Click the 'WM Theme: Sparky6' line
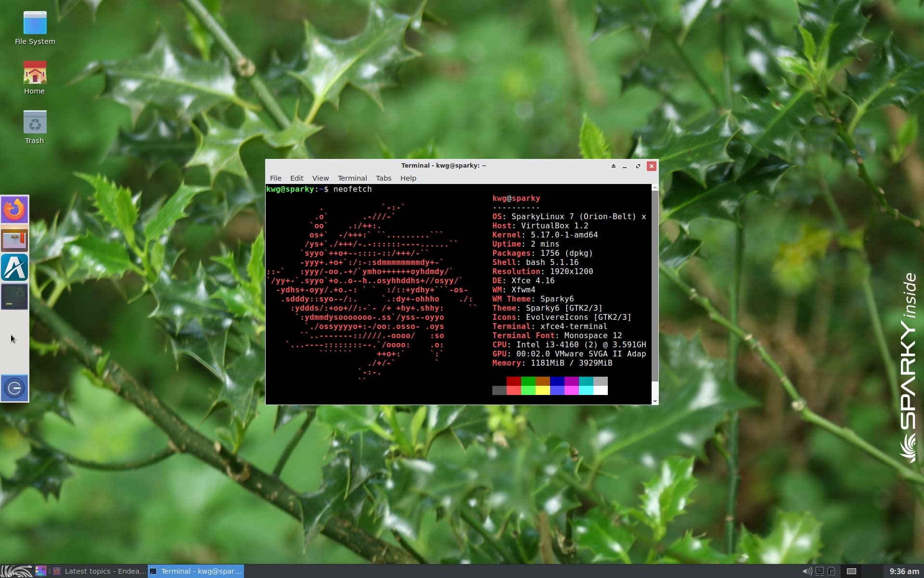This screenshot has width=924, height=578. (x=533, y=299)
